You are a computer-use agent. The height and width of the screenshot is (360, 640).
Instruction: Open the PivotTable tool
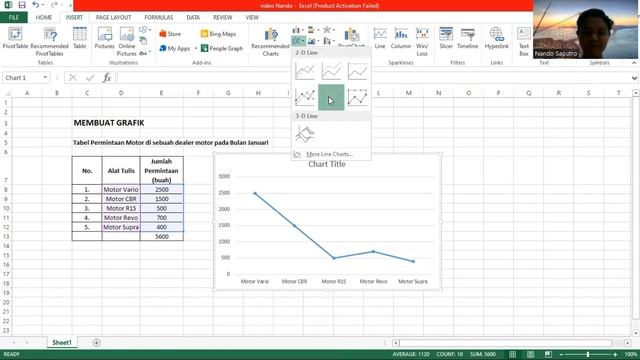tap(15, 38)
